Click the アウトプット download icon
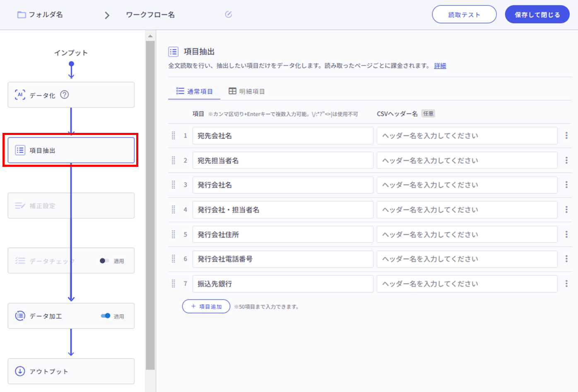 [x=20, y=371]
